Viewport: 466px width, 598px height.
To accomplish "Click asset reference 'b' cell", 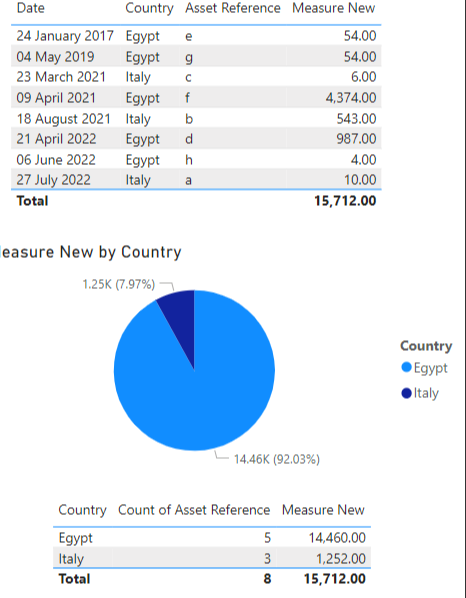I will (x=189, y=119).
